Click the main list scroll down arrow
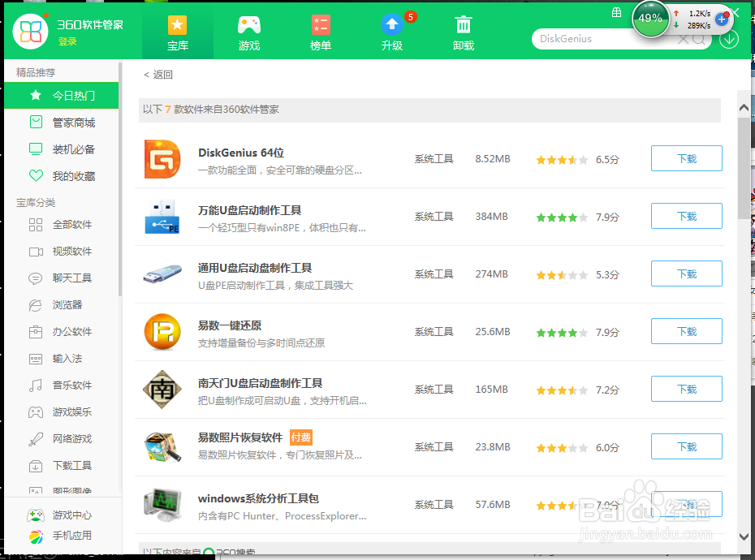This screenshot has width=755, height=560. click(744, 536)
